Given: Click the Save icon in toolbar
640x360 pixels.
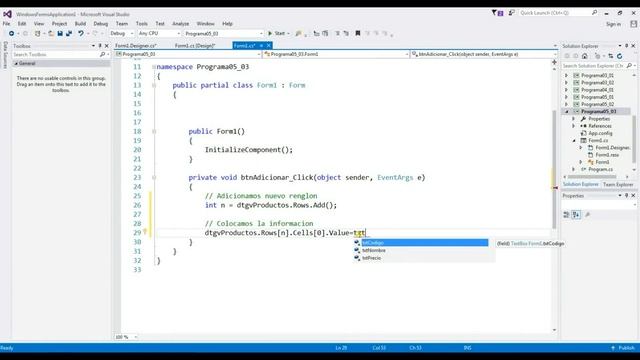Looking at the screenshot, I should click(x=60, y=33).
